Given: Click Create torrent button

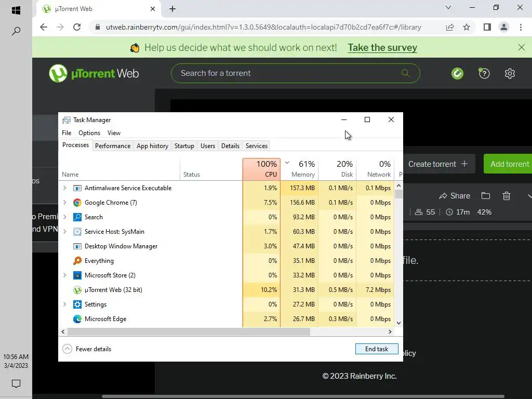Looking at the screenshot, I should point(438,164).
